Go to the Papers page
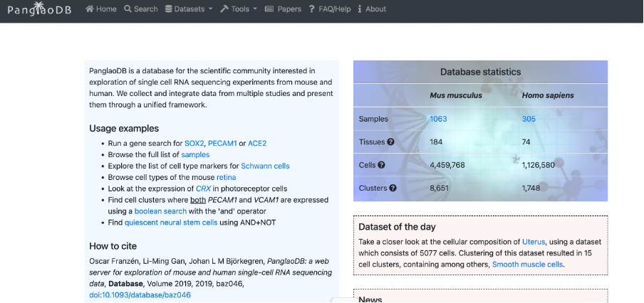This screenshot has height=303, width=644. [x=283, y=9]
